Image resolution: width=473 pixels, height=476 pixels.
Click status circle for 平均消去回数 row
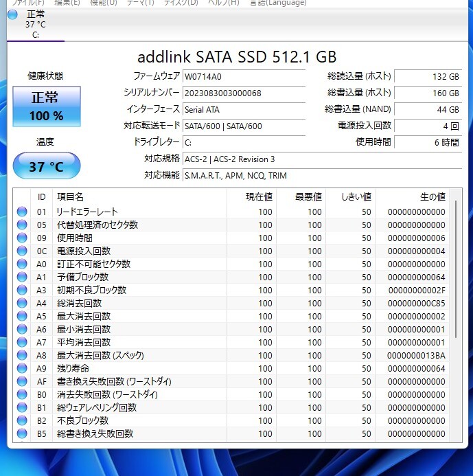(22, 342)
